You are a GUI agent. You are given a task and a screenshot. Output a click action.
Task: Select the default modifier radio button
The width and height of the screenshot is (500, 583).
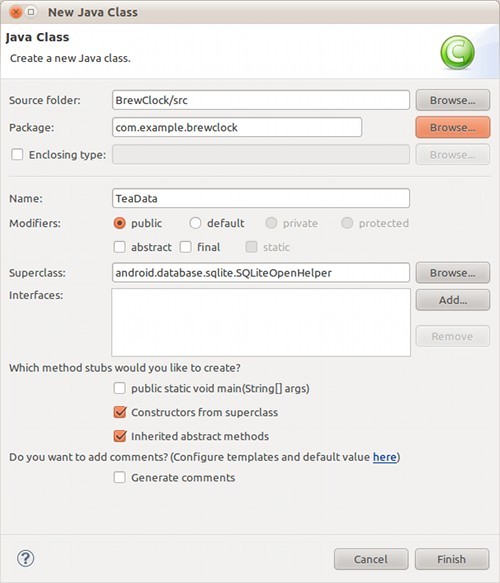click(x=195, y=223)
